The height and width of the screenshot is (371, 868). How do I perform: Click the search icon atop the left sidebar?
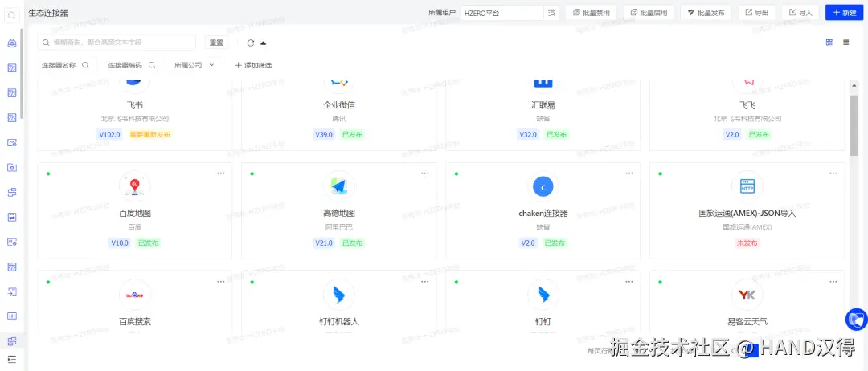point(11,16)
